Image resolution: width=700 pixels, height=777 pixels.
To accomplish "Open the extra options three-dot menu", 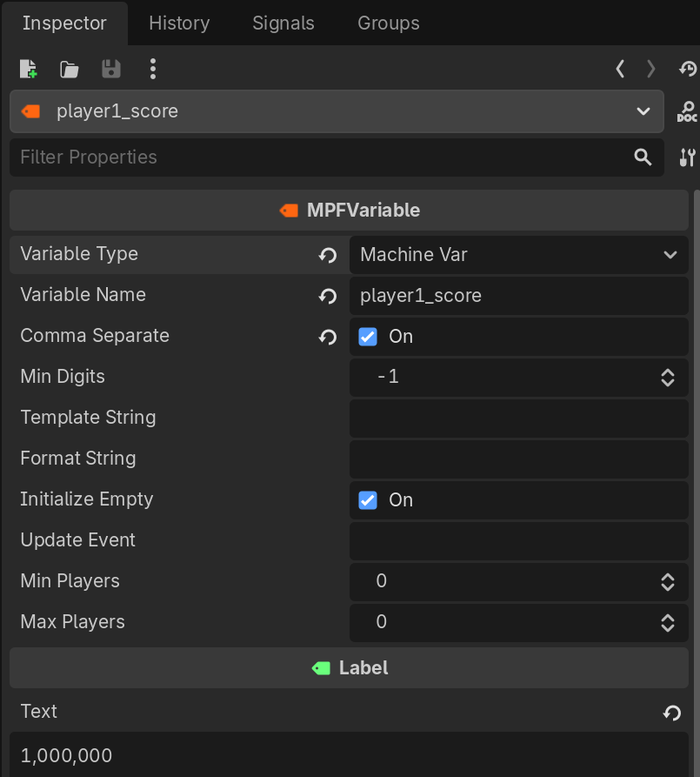I will click(x=153, y=69).
